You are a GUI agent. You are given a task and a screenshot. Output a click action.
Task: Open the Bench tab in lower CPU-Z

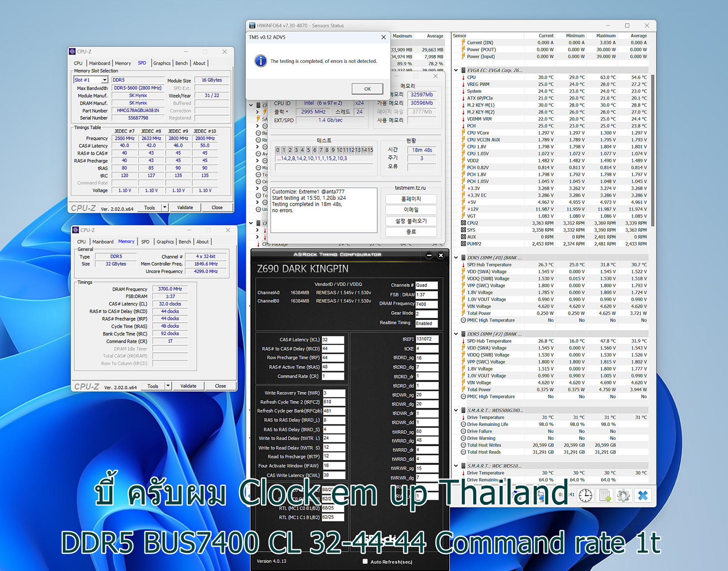[185, 242]
